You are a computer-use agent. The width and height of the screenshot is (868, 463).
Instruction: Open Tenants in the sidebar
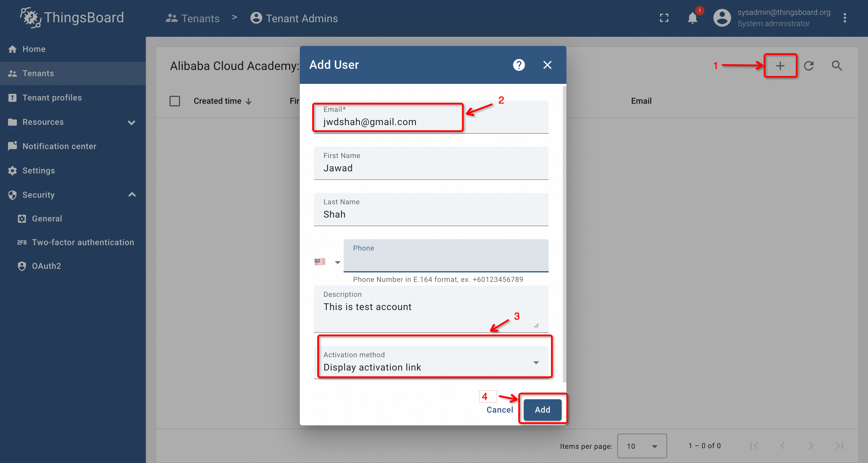73,74
